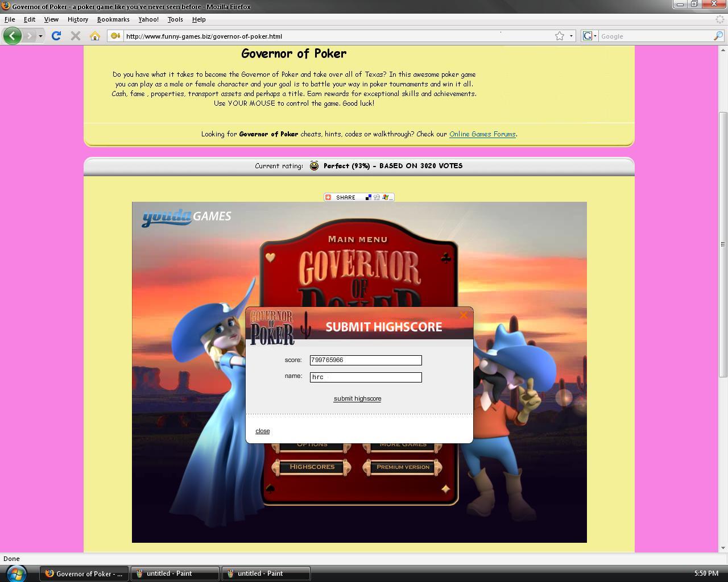This screenshot has height=582, width=728.
Task: Click the Governor of Poker page heading
Action: 294,53
